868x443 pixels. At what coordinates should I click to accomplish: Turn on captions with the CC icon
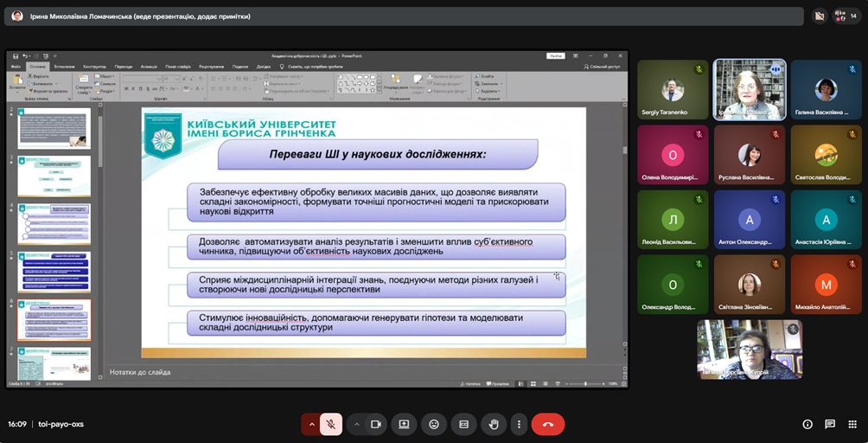tap(463, 424)
